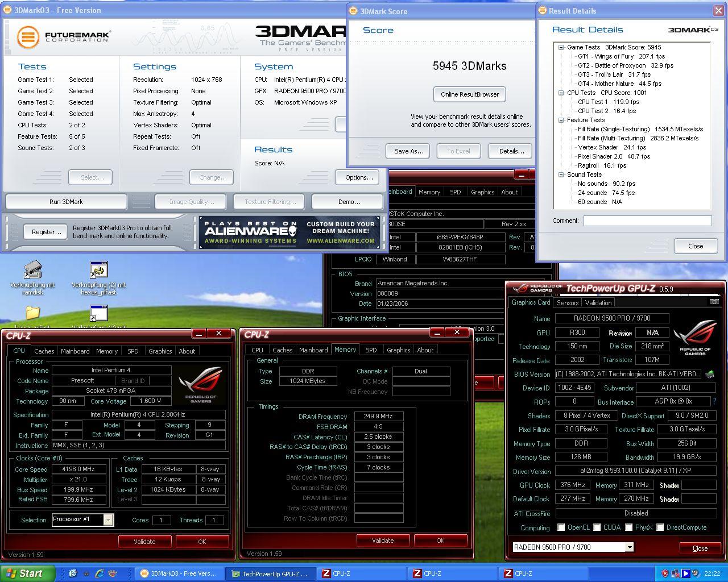
Task: Minimize the CPU-Z window showing the Memory tab
Action: (x=437, y=332)
